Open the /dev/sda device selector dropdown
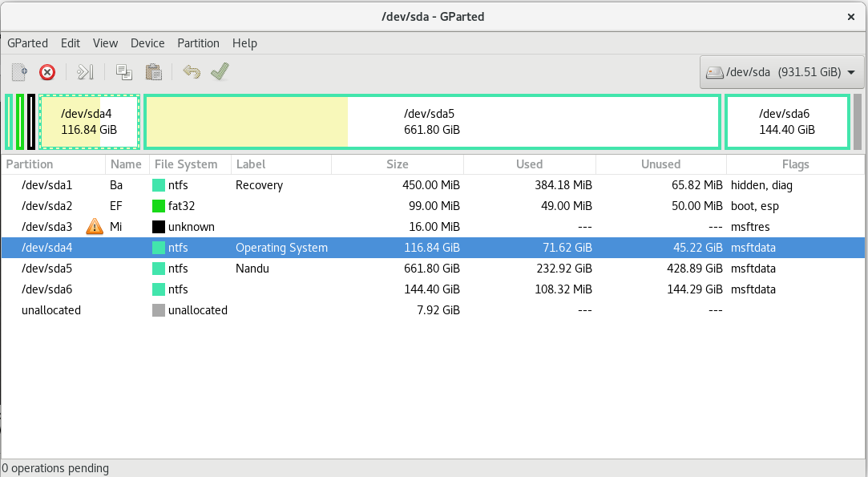The height and width of the screenshot is (477, 868). pos(781,72)
